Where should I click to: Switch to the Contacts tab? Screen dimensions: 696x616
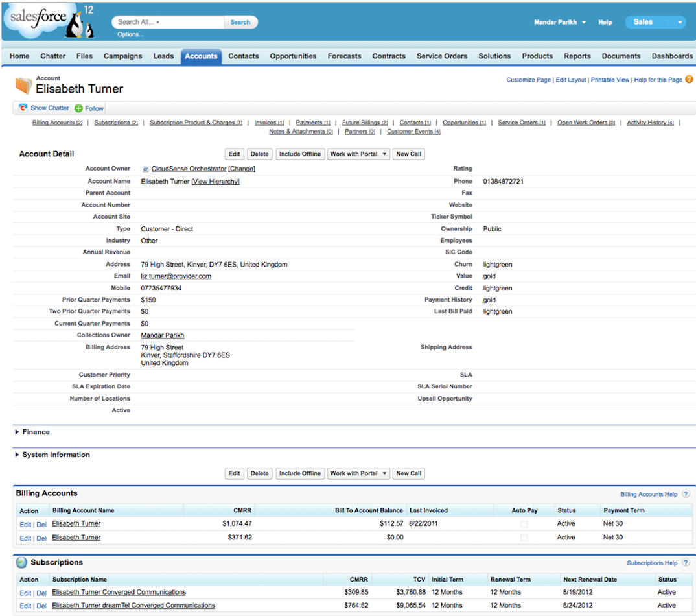[x=243, y=56]
